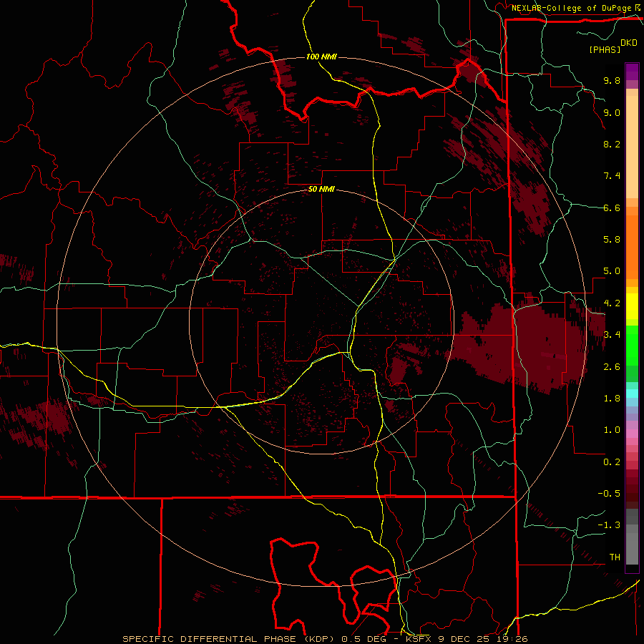Select the 3.4 scale value
The image size is (644, 644).
click(612, 335)
